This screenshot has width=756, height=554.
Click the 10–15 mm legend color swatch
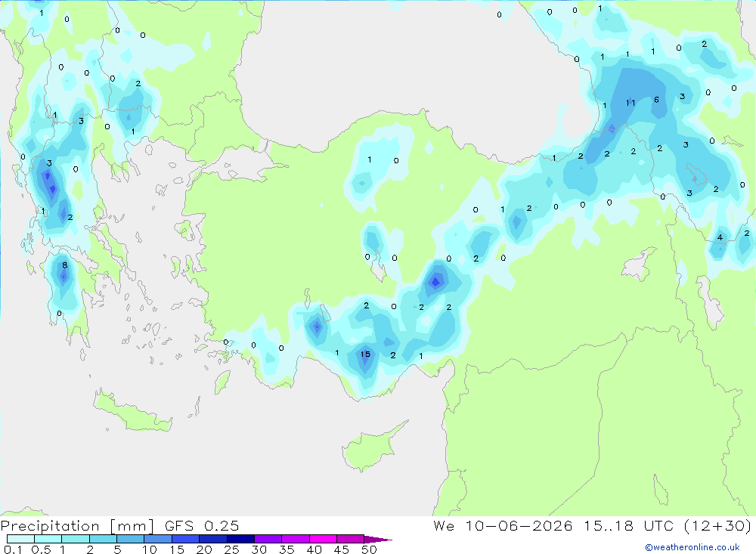(x=158, y=539)
